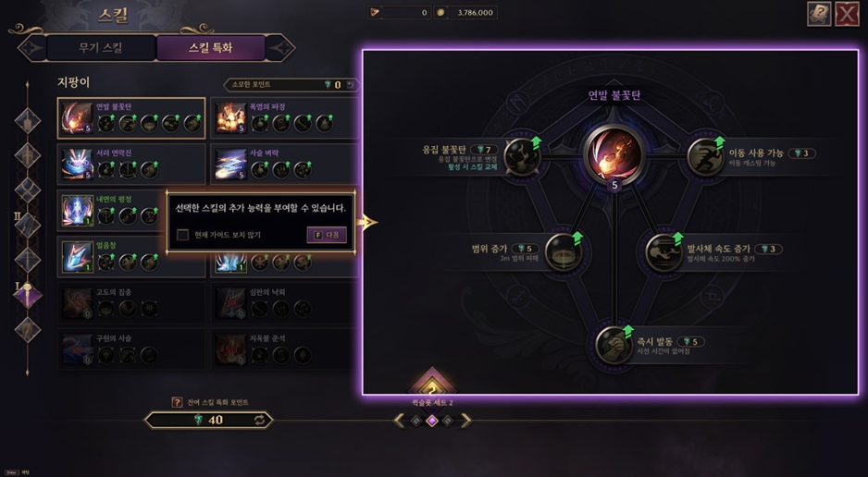Screen dimensions: 868x477
Task: Open the help book icon at top right
Action: pos(819,14)
